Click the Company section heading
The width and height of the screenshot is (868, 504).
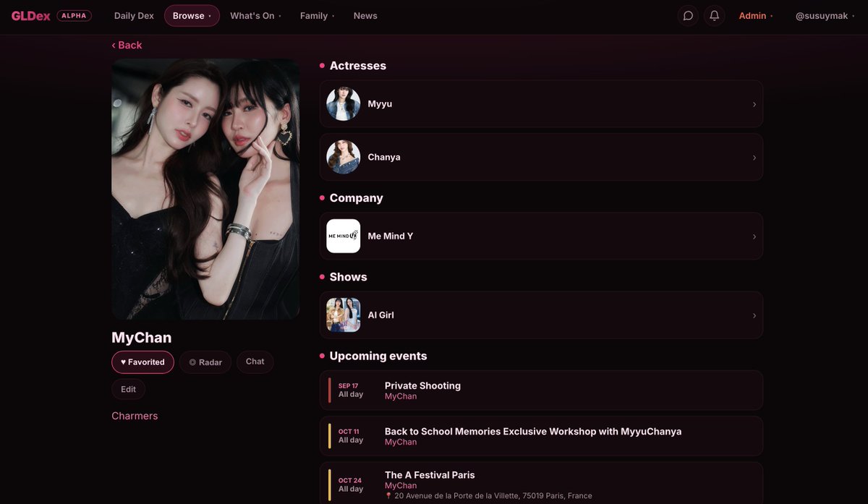point(356,198)
